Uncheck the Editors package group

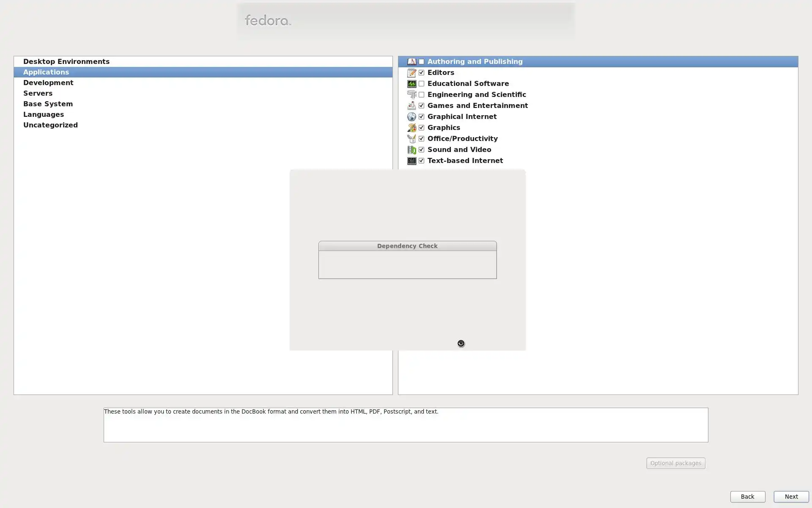point(421,73)
